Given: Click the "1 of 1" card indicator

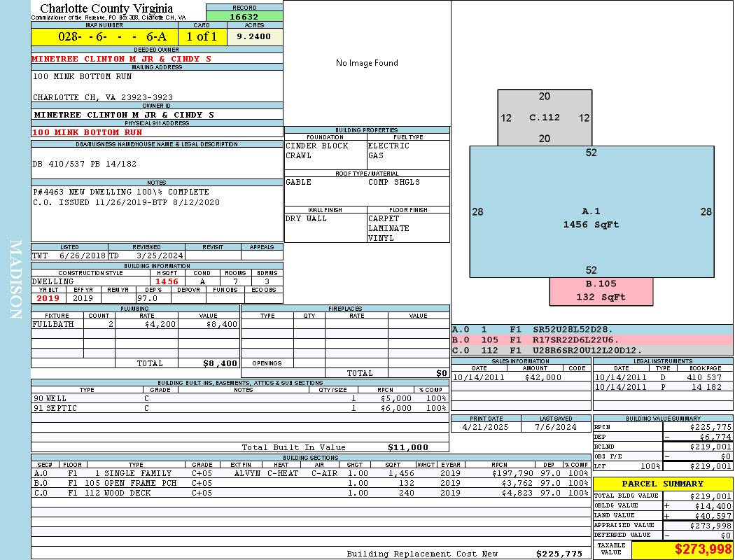Looking at the screenshot, I should pos(202,36).
